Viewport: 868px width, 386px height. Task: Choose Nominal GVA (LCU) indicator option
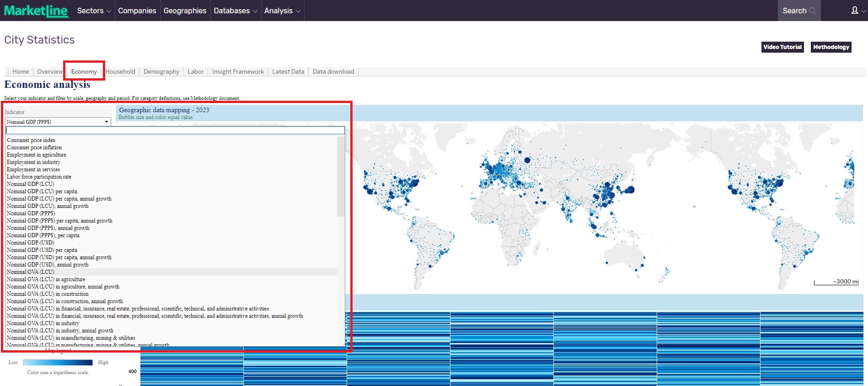point(31,272)
